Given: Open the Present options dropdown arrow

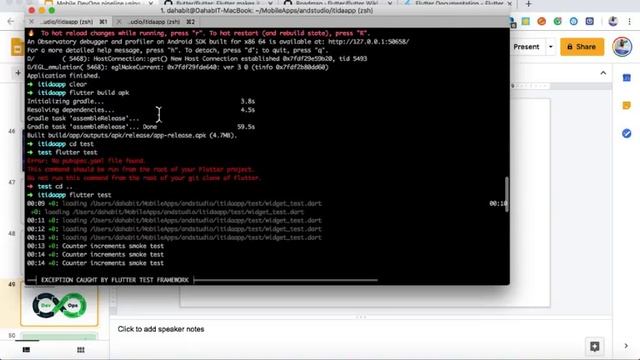Looking at the screenshot, I should click(x=551, y=47).
